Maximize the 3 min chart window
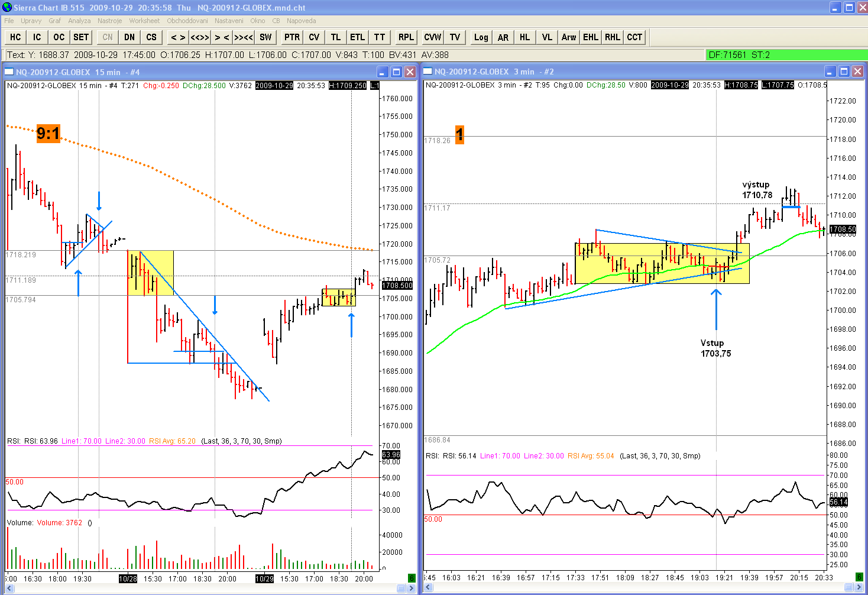 tap(844, 72)
